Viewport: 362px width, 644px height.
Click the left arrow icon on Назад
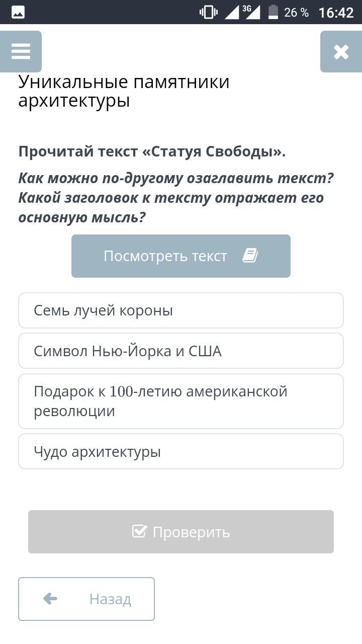point(50,599)
